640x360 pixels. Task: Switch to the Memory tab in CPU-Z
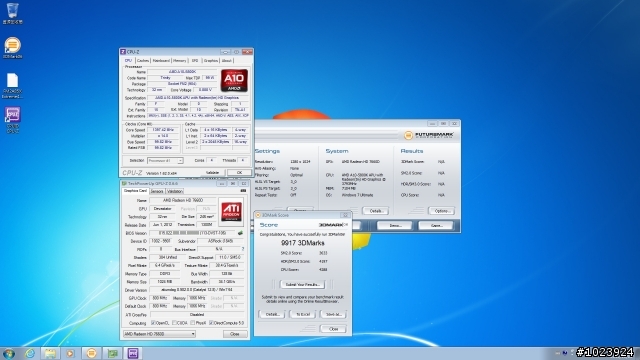[x=179, y=60]
